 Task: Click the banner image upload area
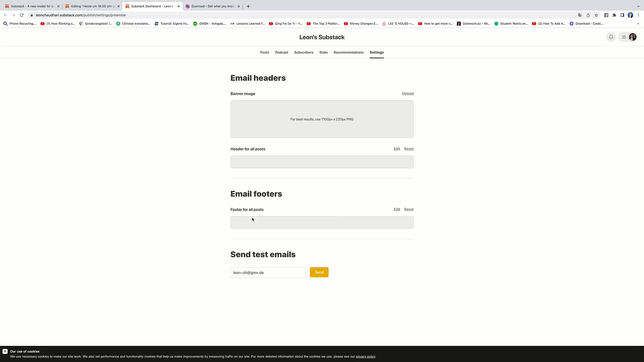pyautogui.click(x=322, y=119)
